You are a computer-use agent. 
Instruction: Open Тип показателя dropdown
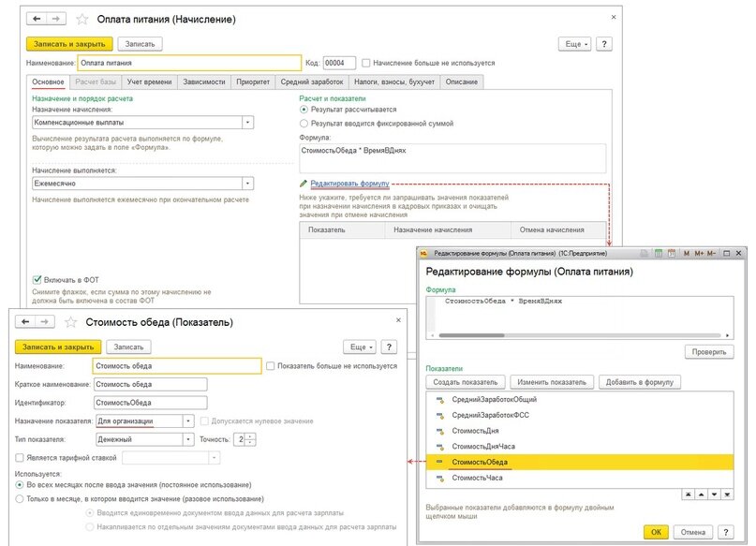tap(188, 439)
